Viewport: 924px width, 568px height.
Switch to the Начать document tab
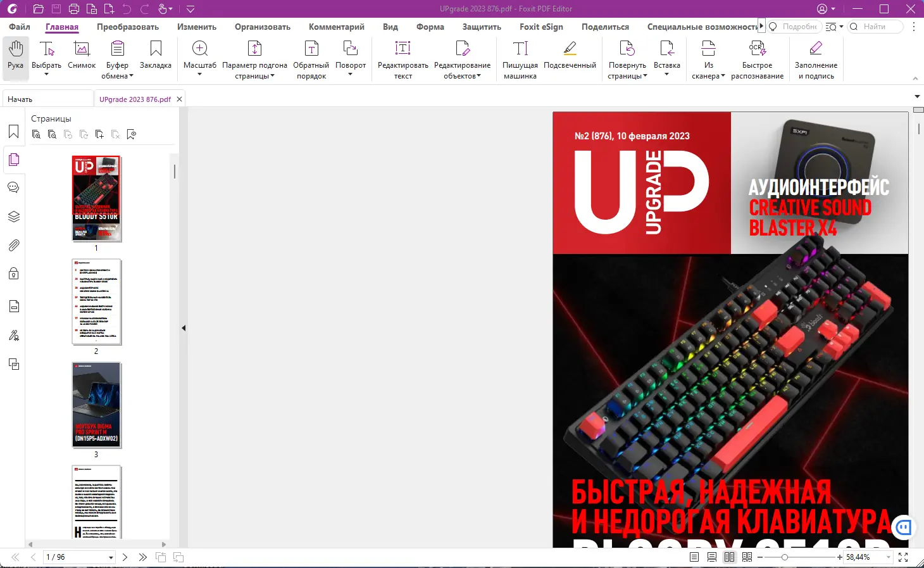tap(47, 99)
